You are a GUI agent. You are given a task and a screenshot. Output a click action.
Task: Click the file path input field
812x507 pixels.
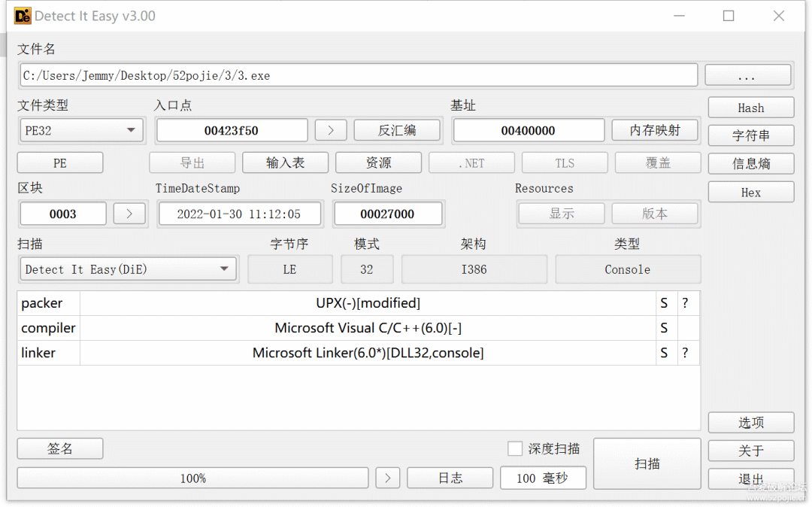(x=359, y=76)
